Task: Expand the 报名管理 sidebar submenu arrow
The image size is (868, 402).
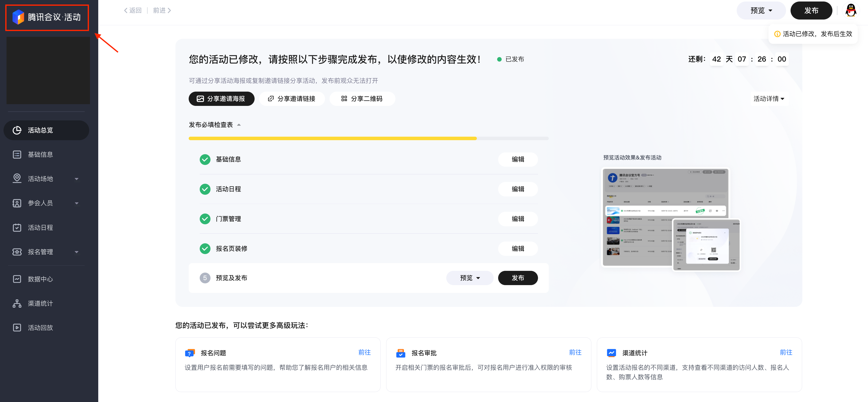Action: [76, 252]
